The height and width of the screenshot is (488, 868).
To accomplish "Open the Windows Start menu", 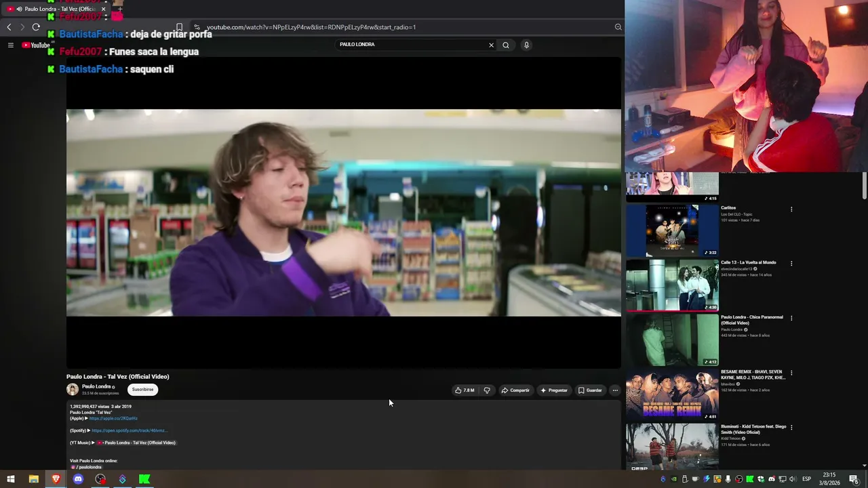I will [11, 479].
